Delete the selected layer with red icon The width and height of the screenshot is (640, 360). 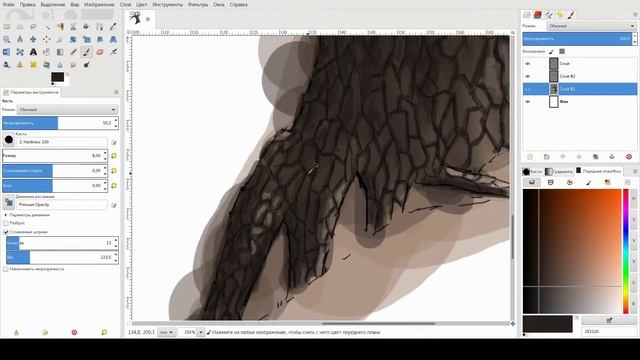629,157
